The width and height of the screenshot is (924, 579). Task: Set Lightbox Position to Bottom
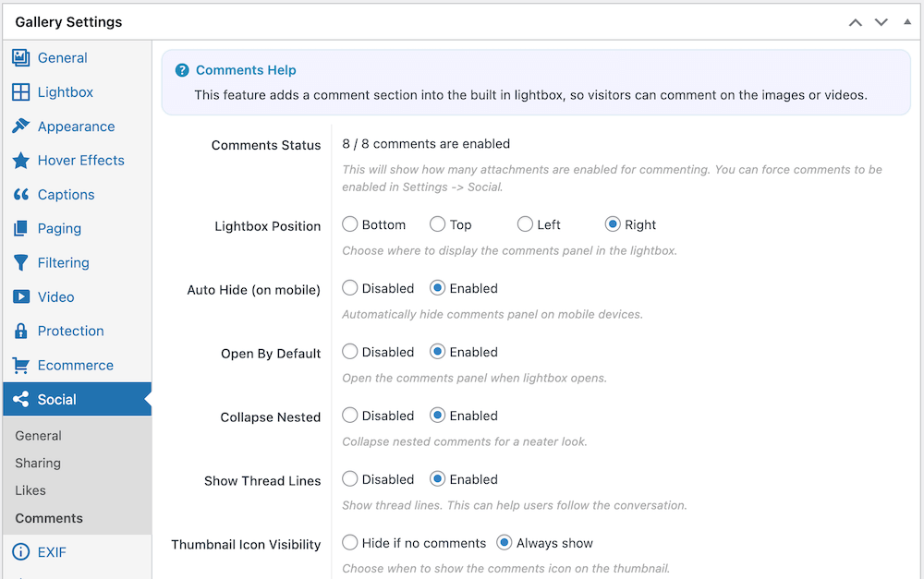[x=350, y=223]
